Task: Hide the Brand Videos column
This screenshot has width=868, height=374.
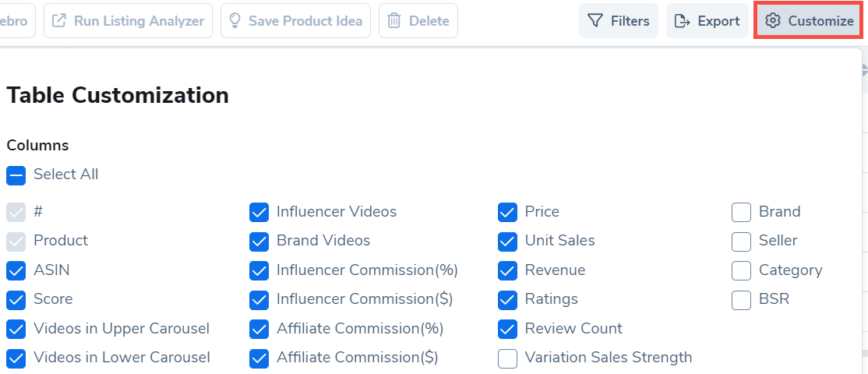Action: [259, 242]
